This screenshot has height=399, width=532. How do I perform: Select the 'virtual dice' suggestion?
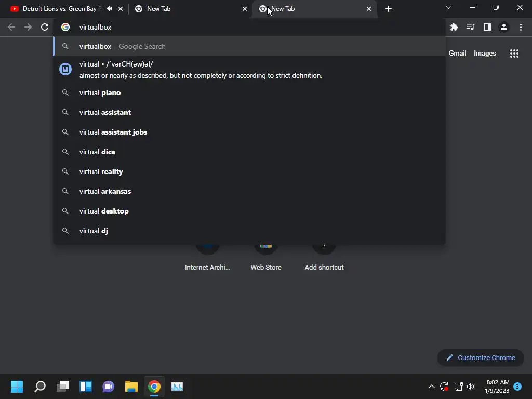pos(249,152)
